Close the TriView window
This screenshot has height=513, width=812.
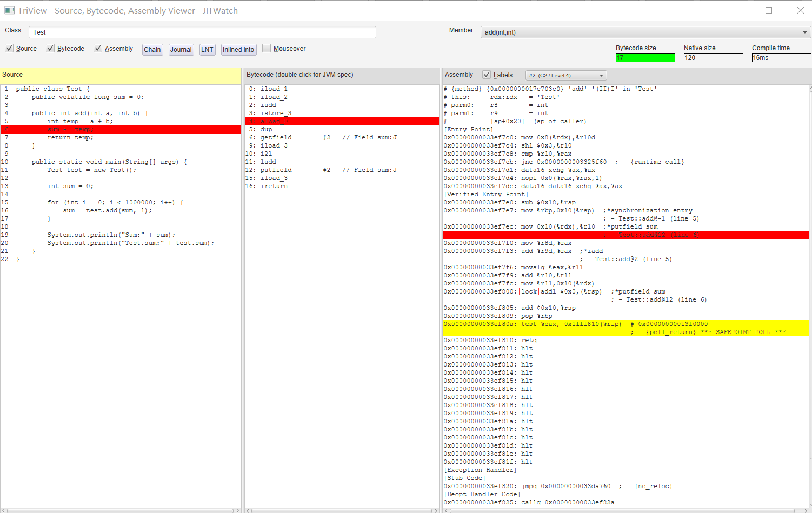tap(800, 10)
